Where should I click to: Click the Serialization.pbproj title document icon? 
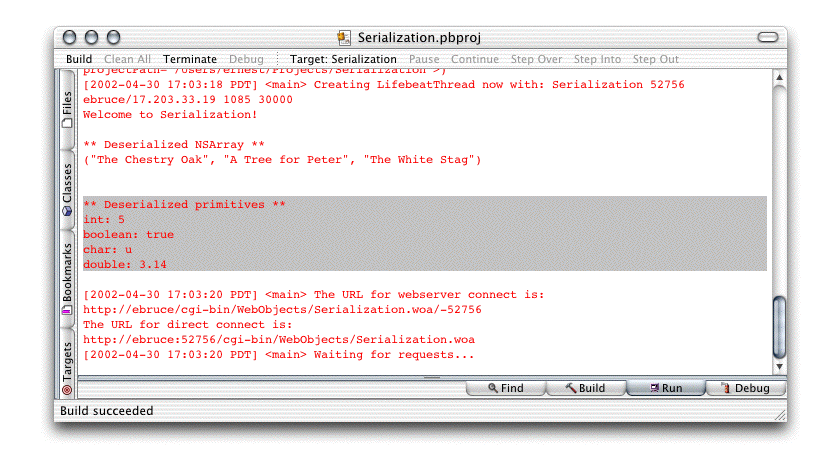pos(344,37)
